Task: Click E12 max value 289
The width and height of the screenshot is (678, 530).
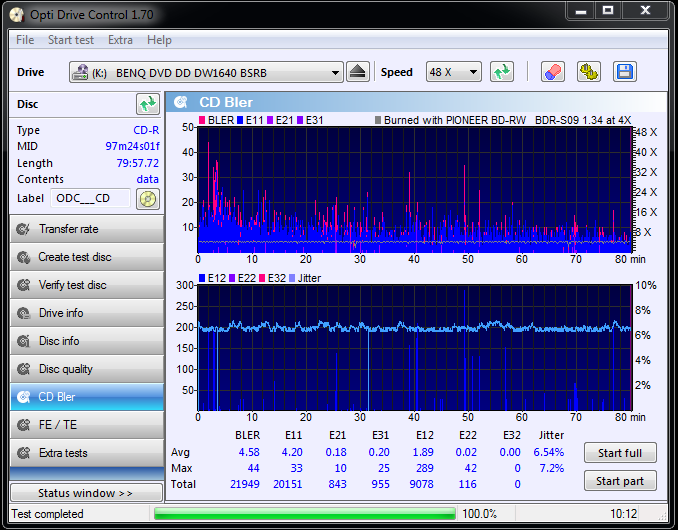Action: click(424, 468)
